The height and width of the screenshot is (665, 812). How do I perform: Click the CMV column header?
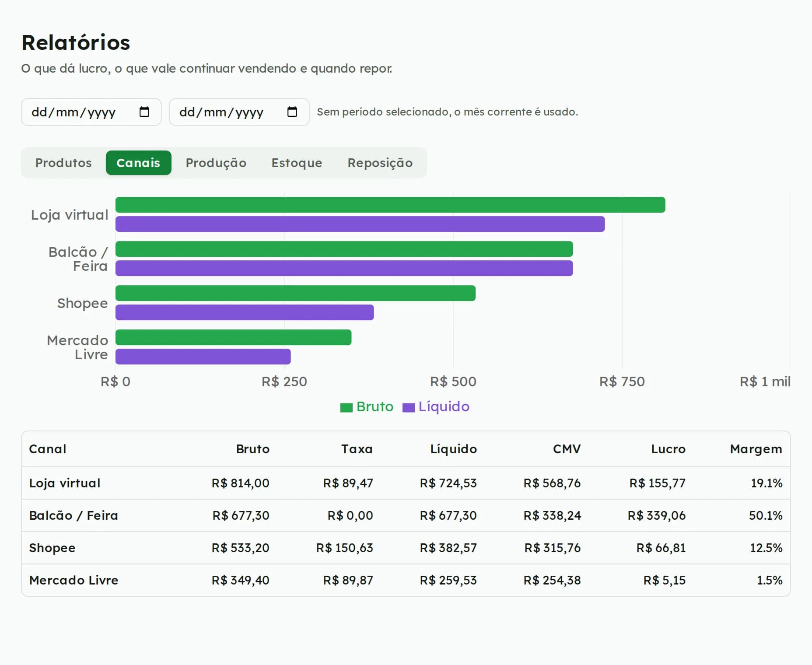tap(567, 449)
